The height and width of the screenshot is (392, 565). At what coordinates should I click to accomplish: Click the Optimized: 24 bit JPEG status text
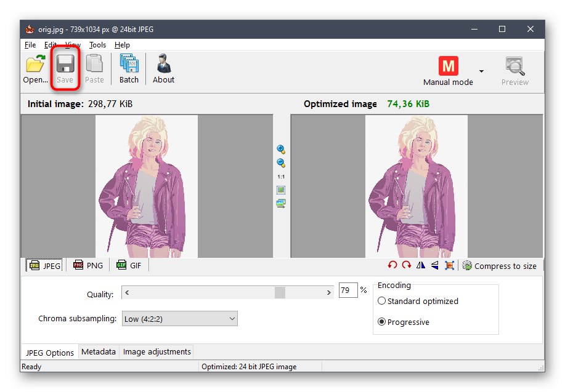249,367
